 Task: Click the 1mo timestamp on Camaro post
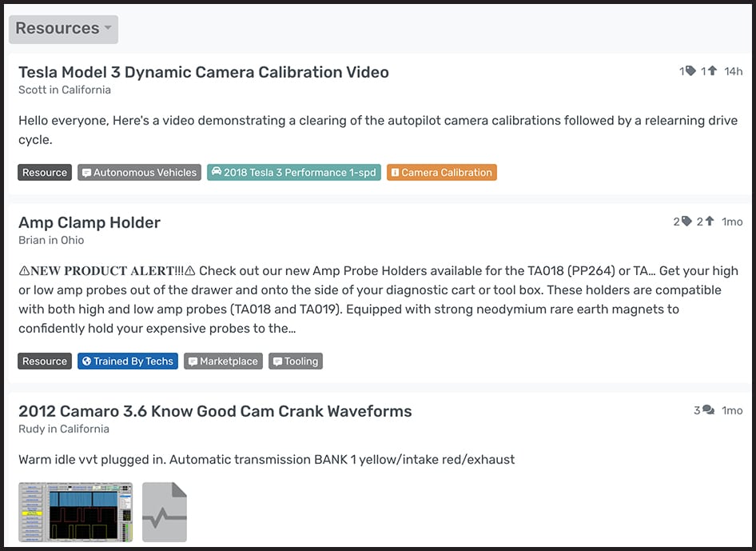[x=732, y=410]
